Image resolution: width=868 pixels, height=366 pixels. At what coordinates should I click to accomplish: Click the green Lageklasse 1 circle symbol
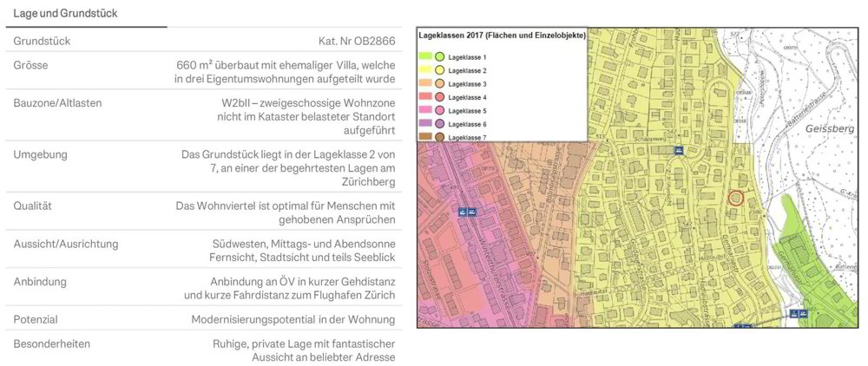439,56
